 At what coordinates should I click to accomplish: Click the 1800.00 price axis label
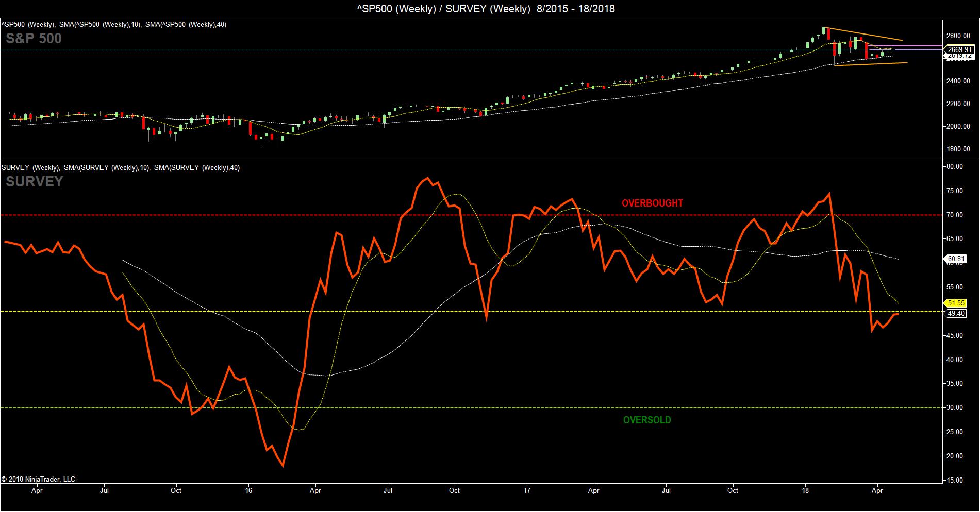pos(959,149)
